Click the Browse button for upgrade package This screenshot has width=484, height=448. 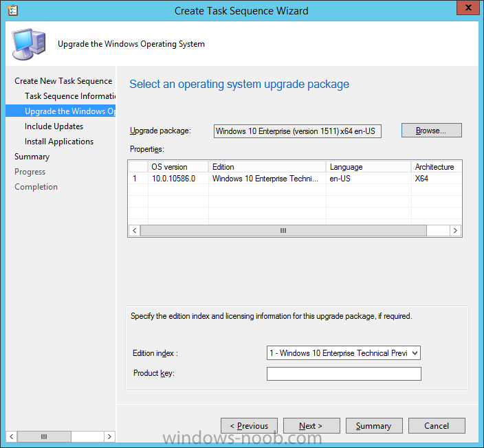point(432,131)
